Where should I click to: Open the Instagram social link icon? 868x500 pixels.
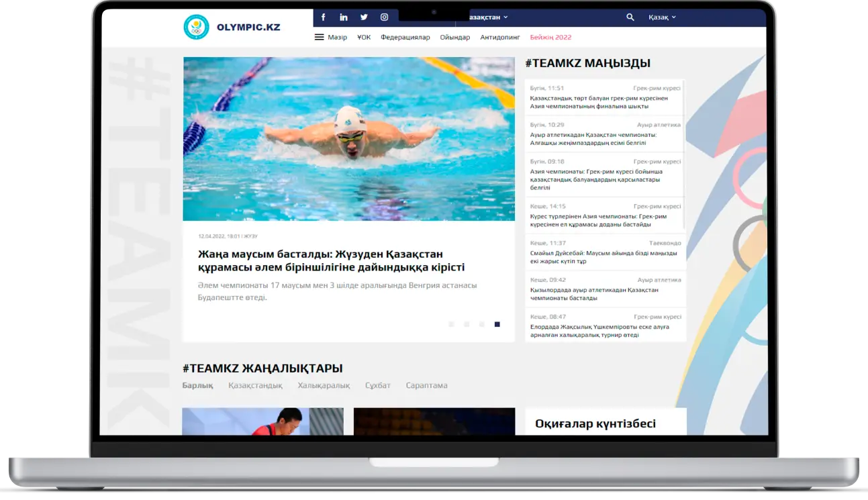pos(384,17)
